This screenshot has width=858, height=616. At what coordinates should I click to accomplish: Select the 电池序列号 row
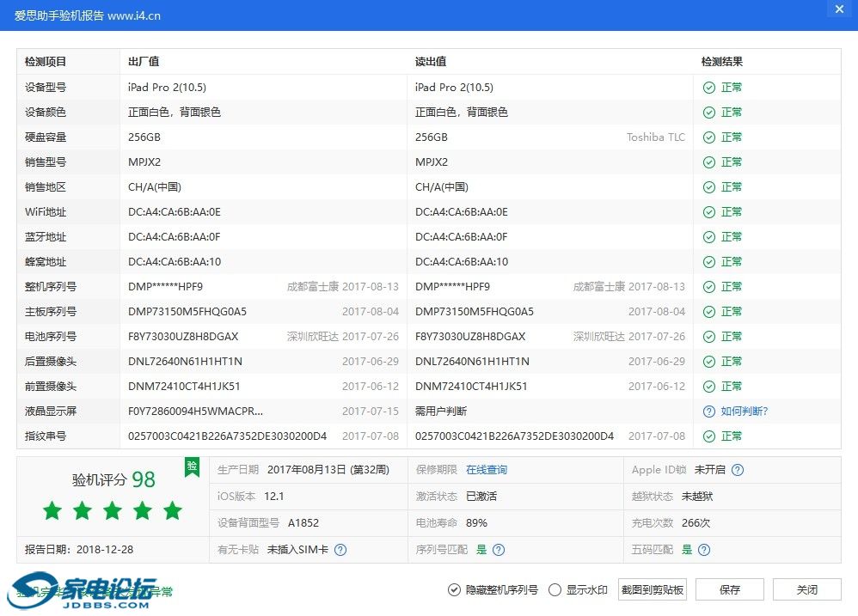tap(51, 337)
